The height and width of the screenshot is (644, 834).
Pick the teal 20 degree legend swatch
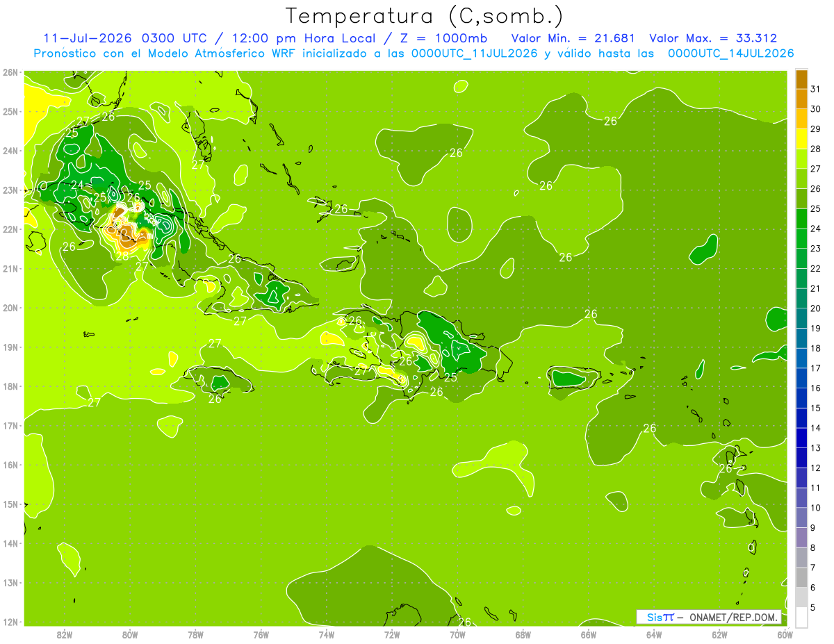pyautogui.click(x=801, y=299)
